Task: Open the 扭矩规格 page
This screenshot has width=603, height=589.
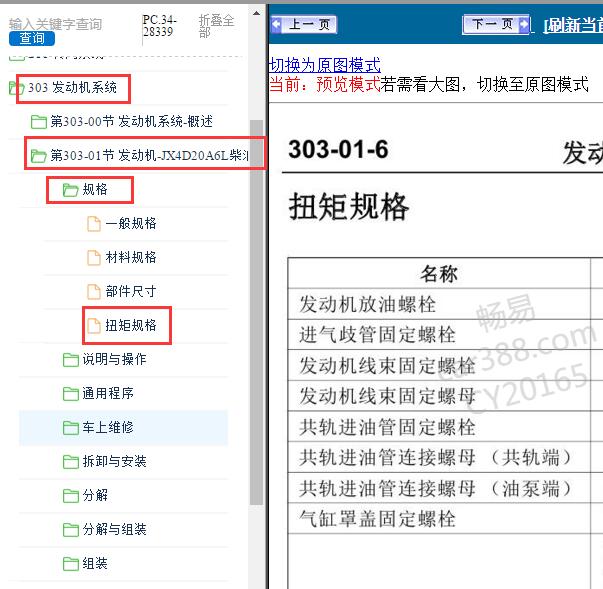Action: click(x=131, y=325)
